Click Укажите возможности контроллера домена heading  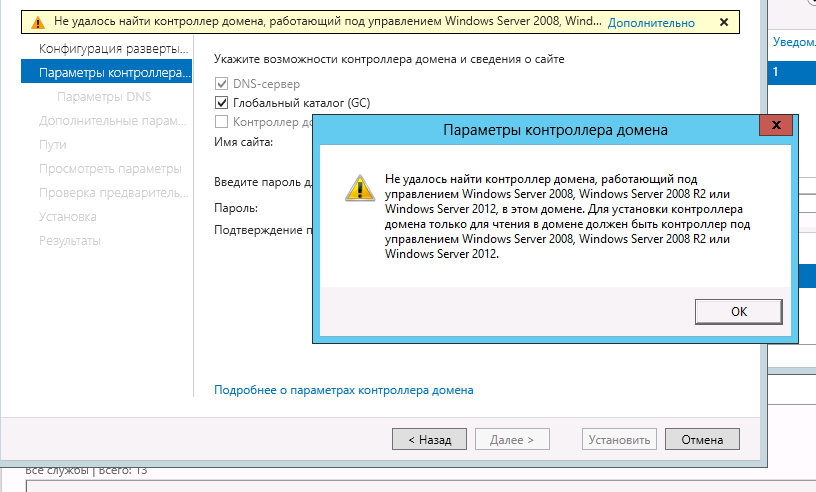pyautogui.click(x=389, y=59)
